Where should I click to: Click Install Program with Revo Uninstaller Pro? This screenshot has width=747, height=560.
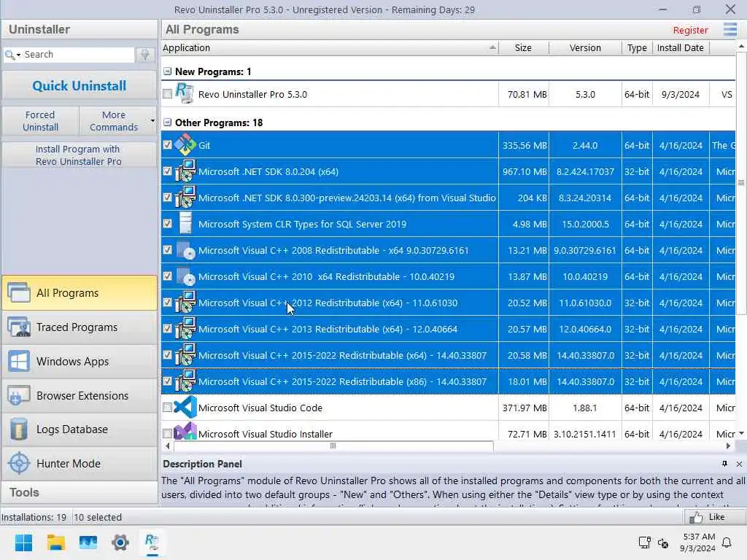click(x=79, y=155)
